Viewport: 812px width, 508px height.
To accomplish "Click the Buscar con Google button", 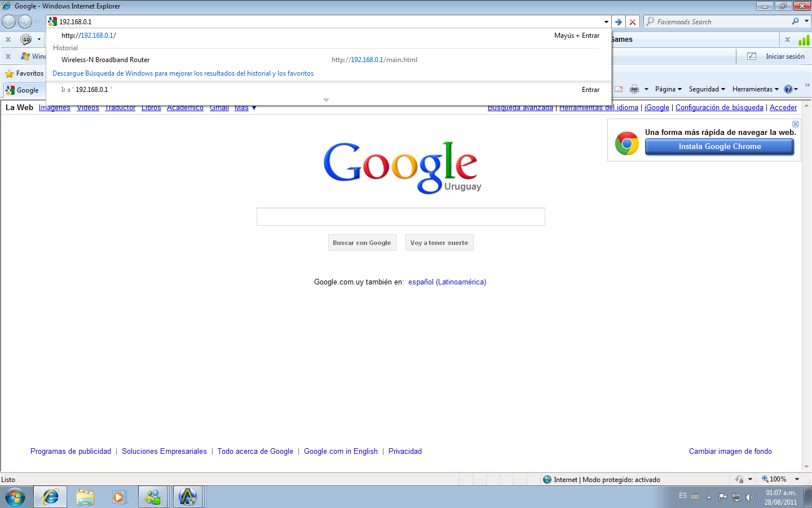I will tap(362, 243).
